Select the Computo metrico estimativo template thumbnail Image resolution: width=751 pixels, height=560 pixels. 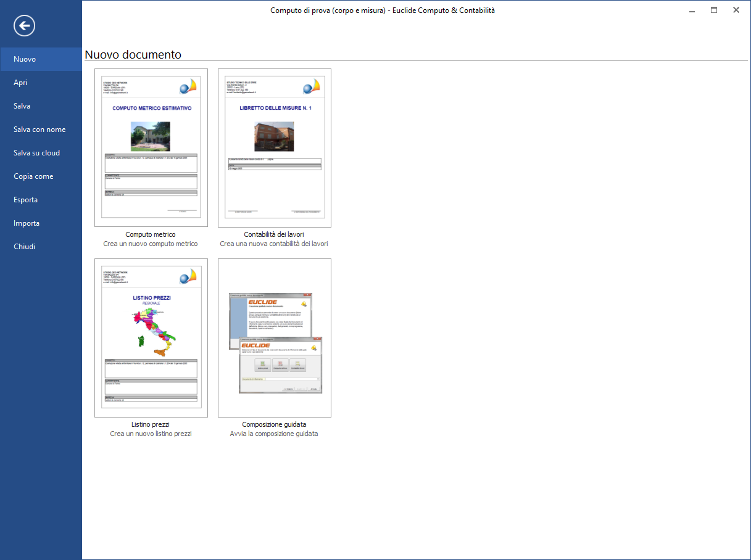151,148
